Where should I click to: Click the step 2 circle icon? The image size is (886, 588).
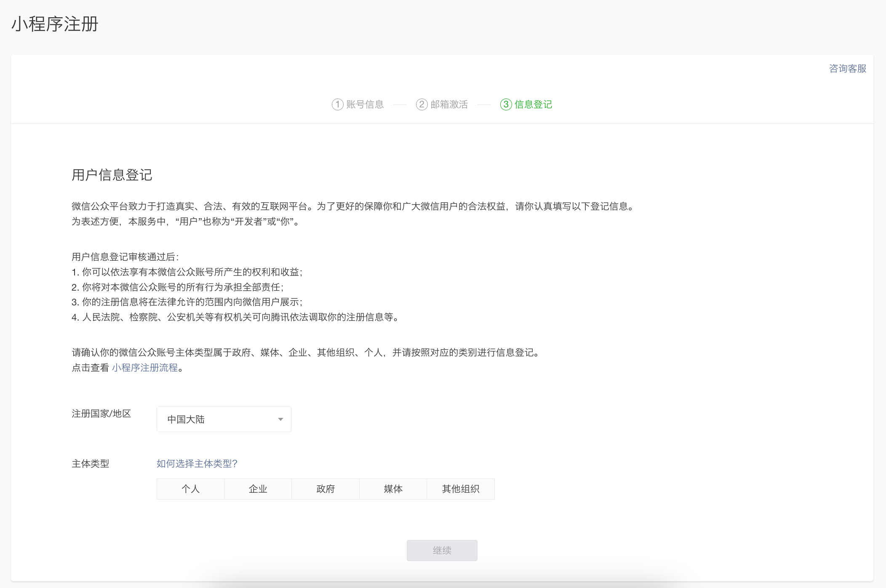click(422, 104)
